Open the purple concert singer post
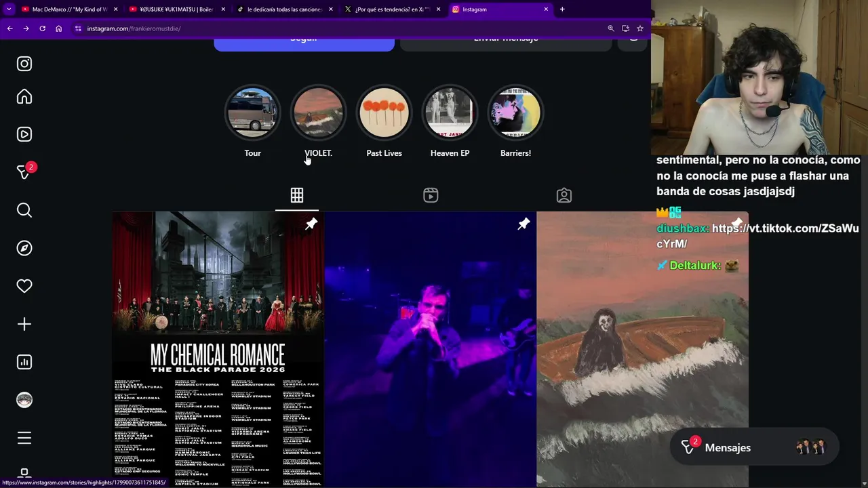Screen dimensions: 868x488 430,349
